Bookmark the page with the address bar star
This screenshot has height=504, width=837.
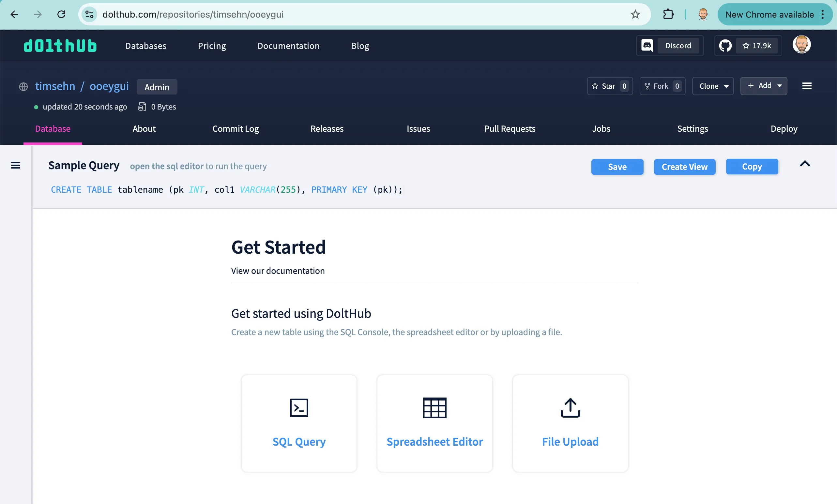coord(635,14)
